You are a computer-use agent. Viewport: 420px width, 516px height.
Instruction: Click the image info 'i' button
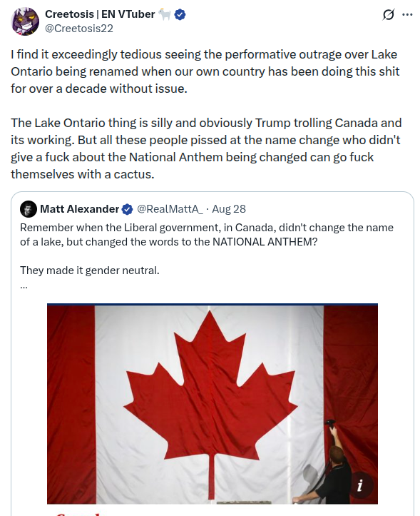click(360, 485)
